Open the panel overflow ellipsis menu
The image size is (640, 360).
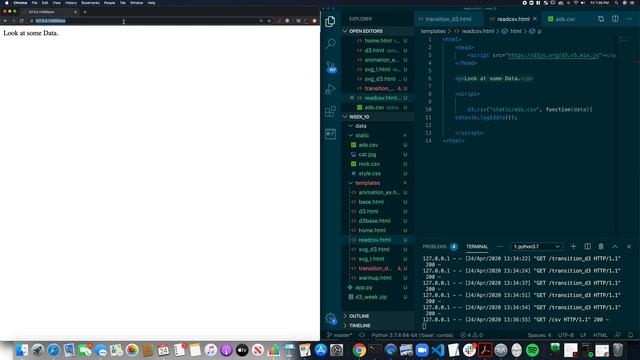pyautogui.click(x=500, y=247)
